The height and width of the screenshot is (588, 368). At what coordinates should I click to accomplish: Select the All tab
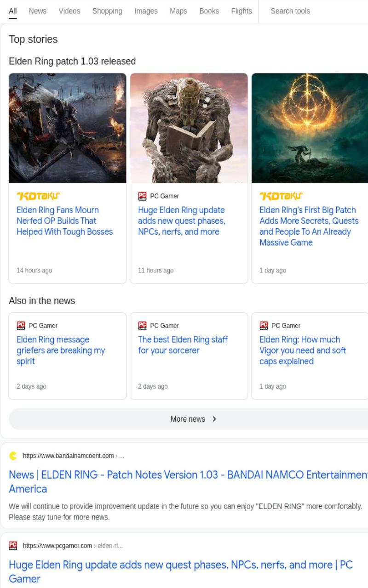point(13,11)
